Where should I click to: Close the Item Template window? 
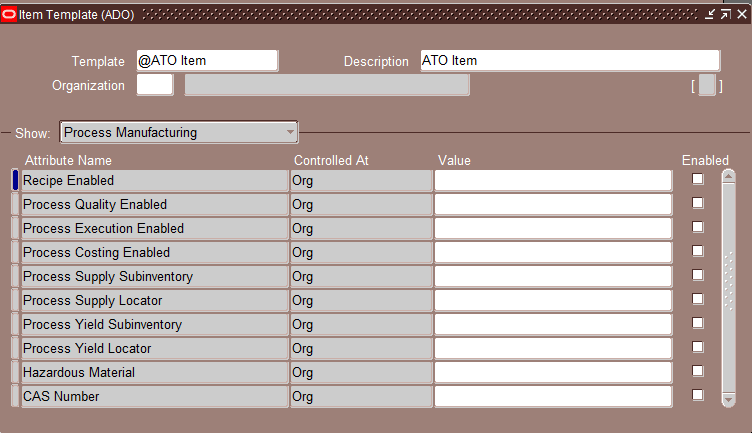click(x=741, y=14)
